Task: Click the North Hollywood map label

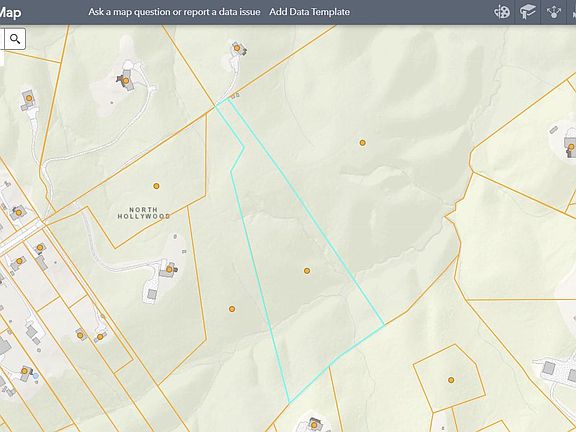Action: coord(144,213)
